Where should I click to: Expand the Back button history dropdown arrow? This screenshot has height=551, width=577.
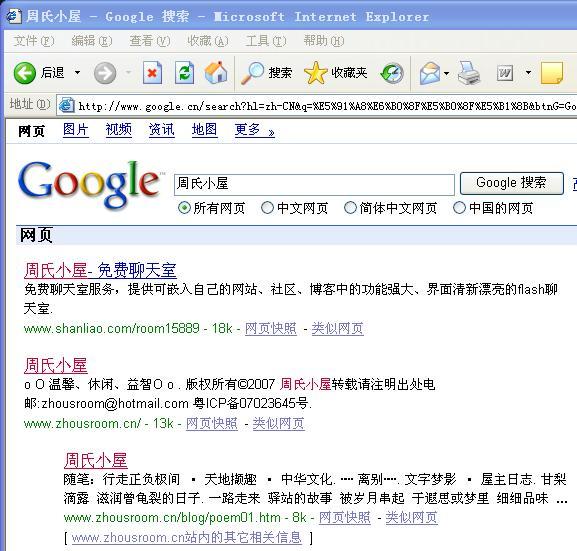[x=77, y=73]
